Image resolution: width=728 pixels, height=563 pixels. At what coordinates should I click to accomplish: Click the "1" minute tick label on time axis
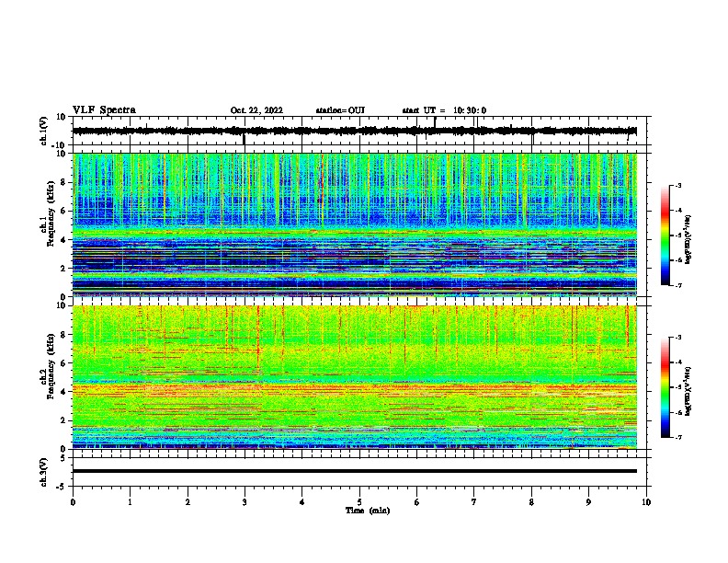click(130, 502)
